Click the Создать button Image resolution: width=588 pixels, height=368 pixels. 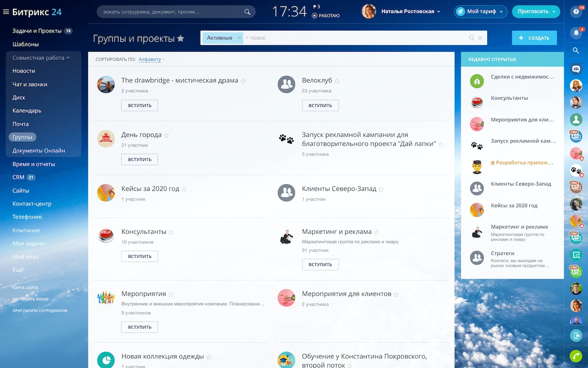point(534,38)
